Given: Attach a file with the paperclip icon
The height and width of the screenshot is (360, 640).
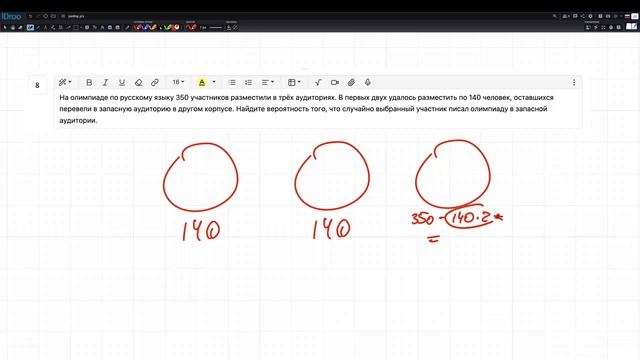Looking at the screenshot, I should pyautogui.click(x=351, y=82).
